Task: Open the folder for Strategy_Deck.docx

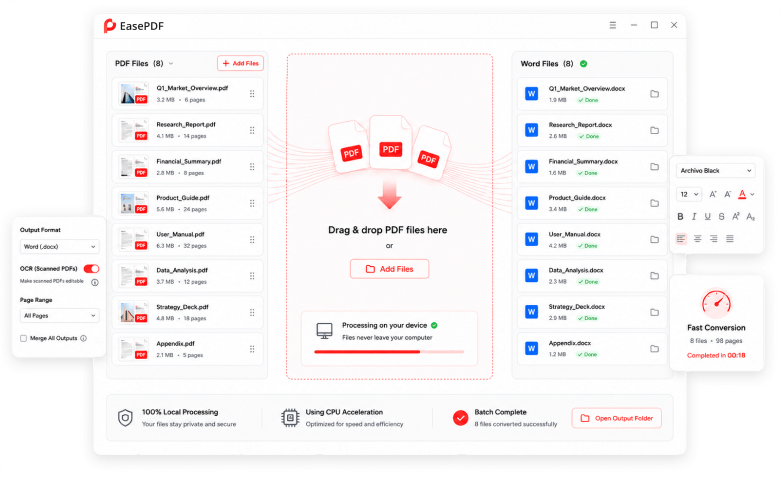Action: pos(655,312)
